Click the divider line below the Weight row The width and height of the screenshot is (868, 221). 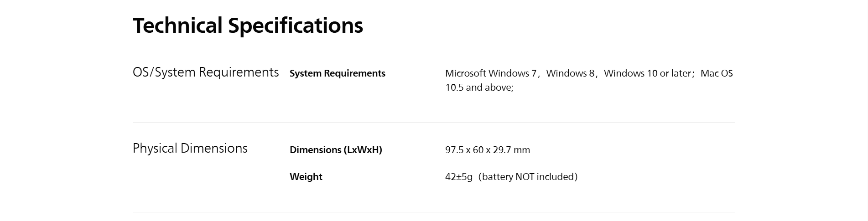(x=433, y=212)
